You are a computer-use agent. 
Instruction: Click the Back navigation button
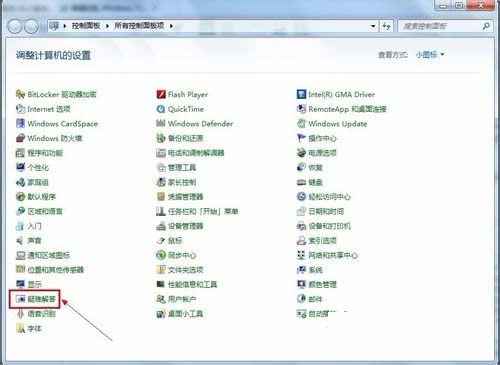(15, 26)
